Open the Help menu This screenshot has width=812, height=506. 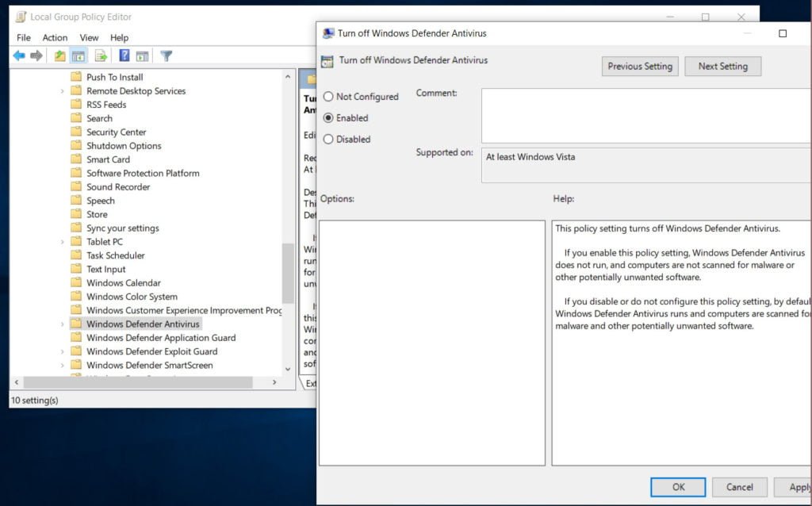(x=119, y=37)
